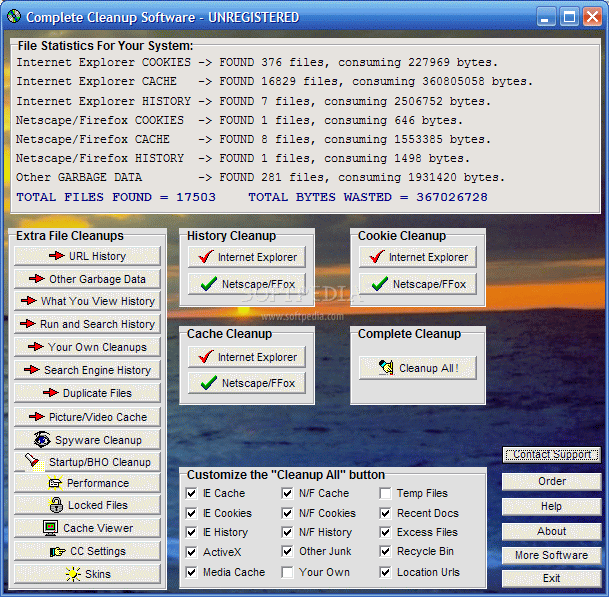The height and width of the screenshot is (597, 609).
Task: Click the title bar application icon
Action: coord(13,17)
